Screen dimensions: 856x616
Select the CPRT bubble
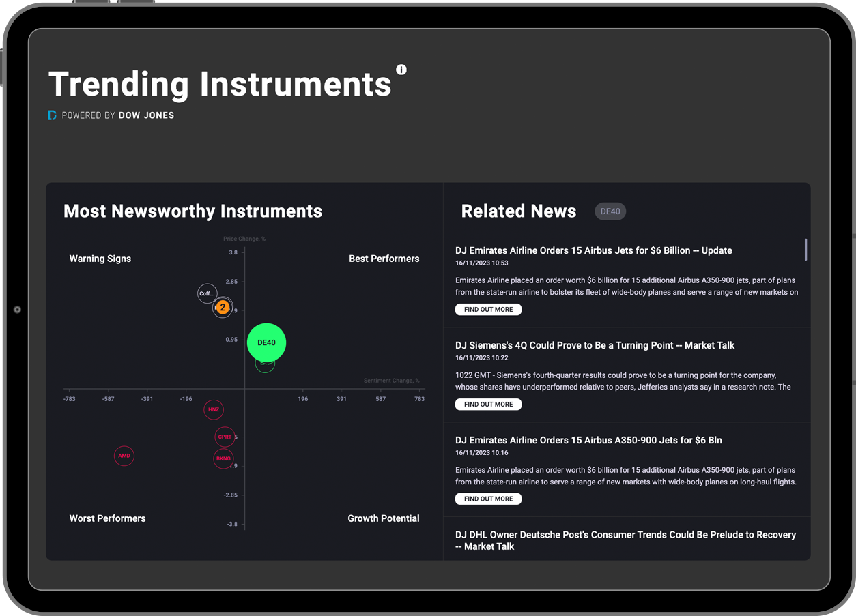[x=225, y=437]
